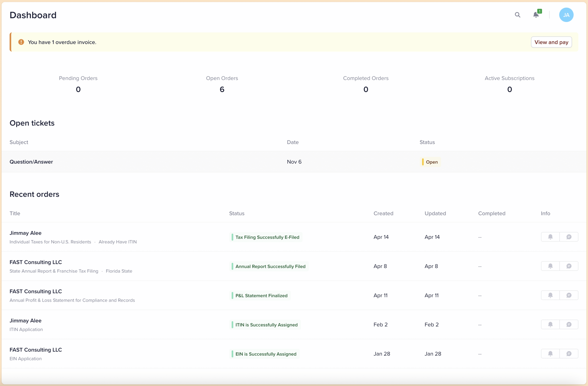Screen dimensions: 588x386
Task: Click the warning icon in the overdue invoice banner
Action: tap(21, 42)
